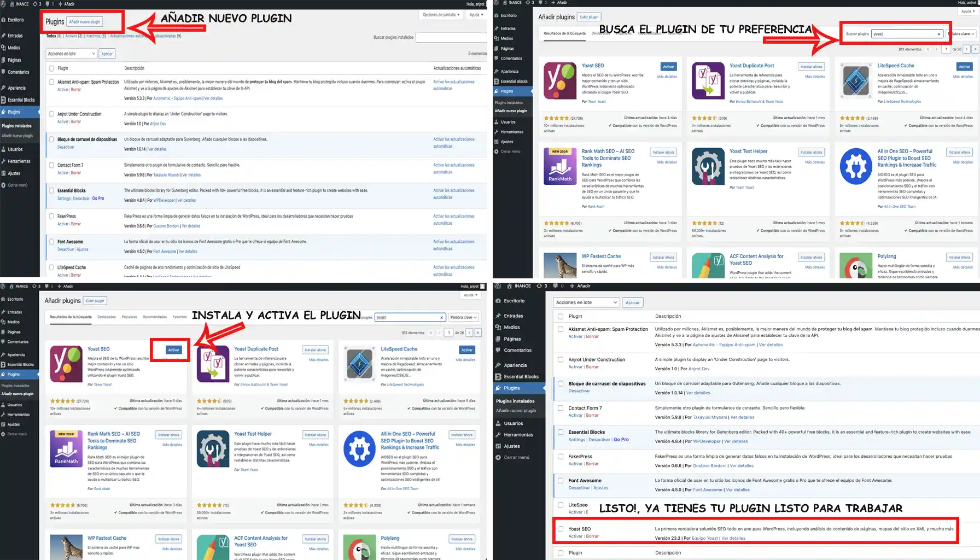Switch to Favoritos tab in 'Instala y activa' screenshot

tap(180, 317)
